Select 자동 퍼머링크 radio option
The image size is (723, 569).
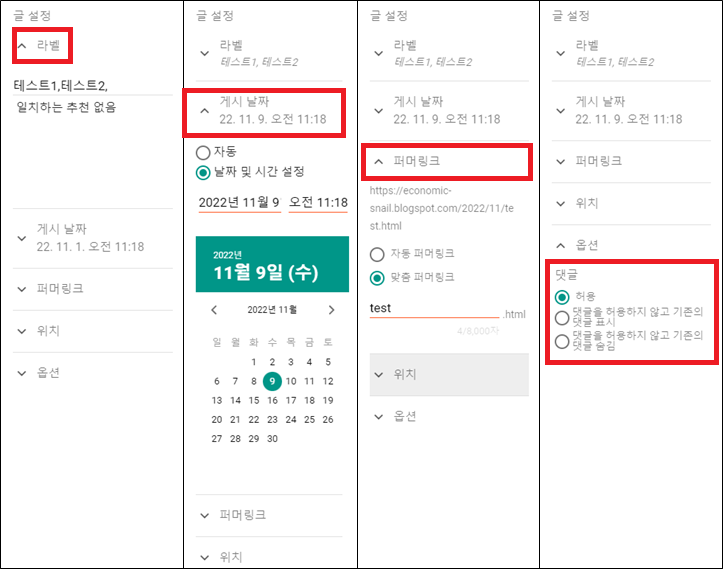click(377, 254)
